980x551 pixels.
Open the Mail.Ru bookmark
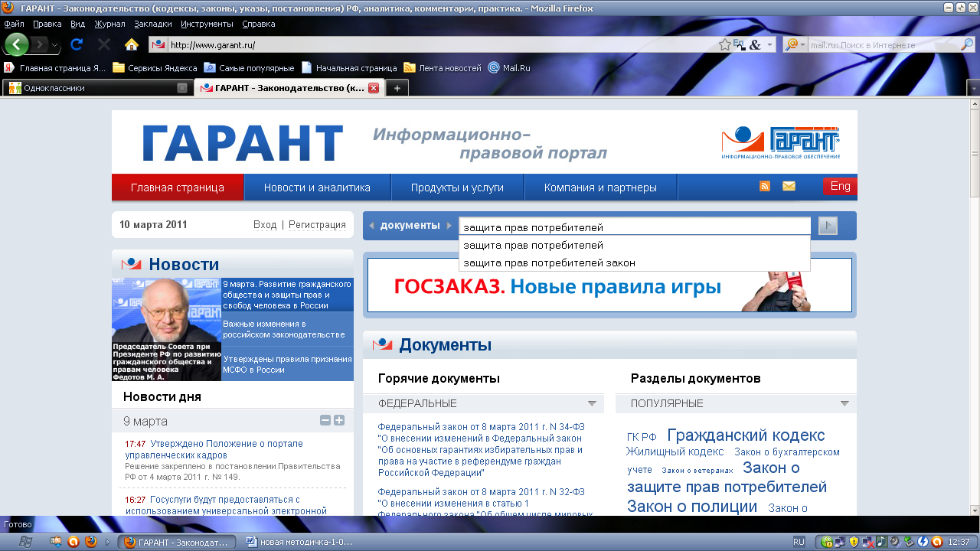point(509,67)
